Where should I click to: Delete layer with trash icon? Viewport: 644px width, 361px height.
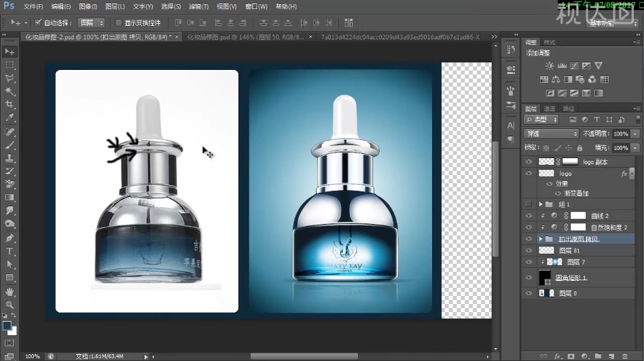[x=625, y=356]
